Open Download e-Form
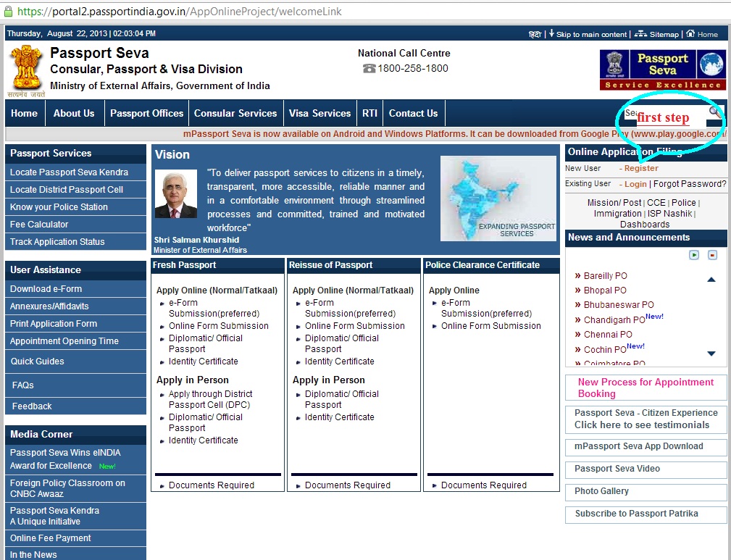Image resolution: width=731 pixels, height=560 pixels. pyautogui.click(x=75, y=288)
